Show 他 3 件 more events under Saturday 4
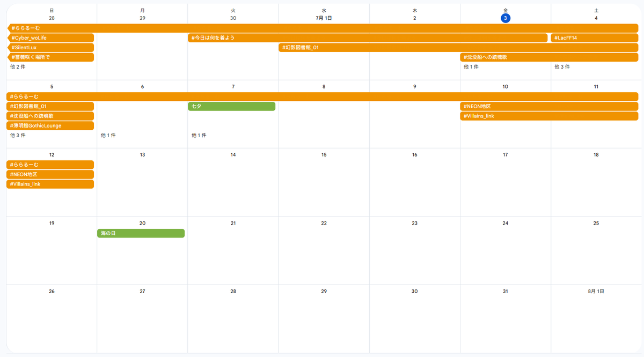This screenshot has height=357, width=644. (x=562, y=67)
